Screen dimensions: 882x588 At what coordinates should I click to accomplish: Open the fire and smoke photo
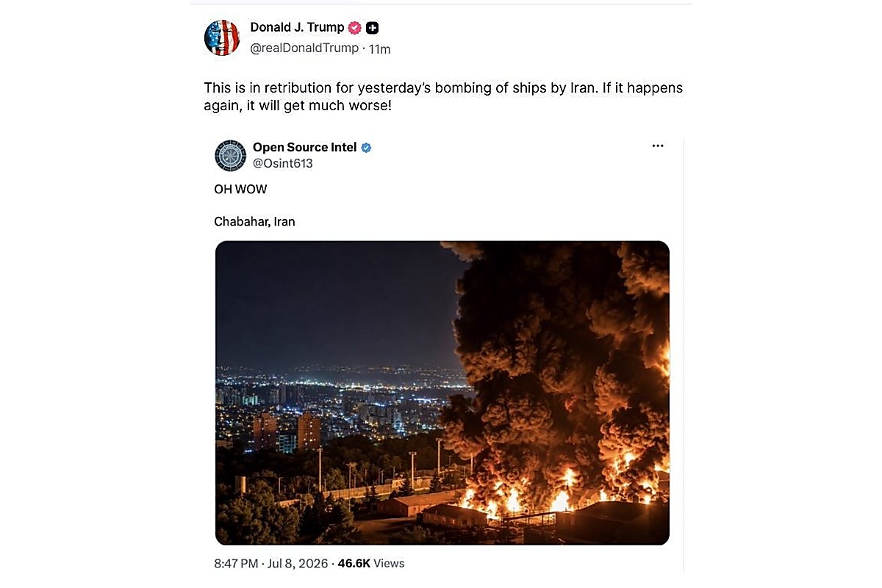coord(442,393)
